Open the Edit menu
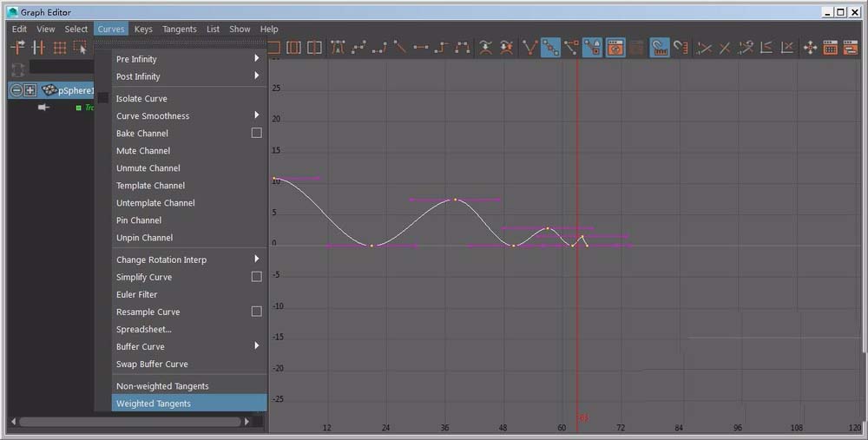The image size is (868, 440). (x=19, y=29)
